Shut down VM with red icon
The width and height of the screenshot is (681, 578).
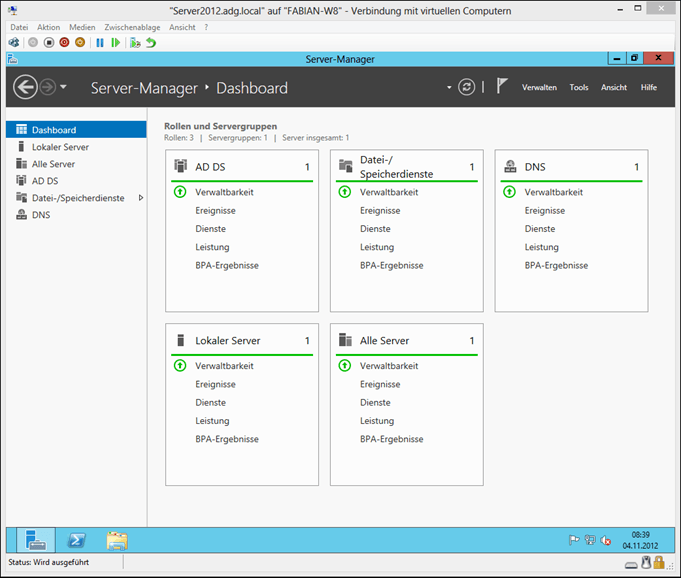pos(64,43)
